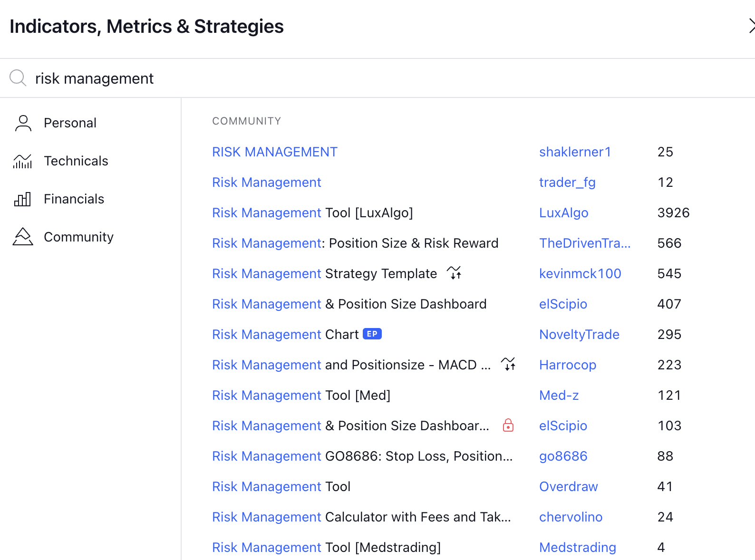Click the Financials bar chart icon
This screenshot has width=755, height=560.
point(23,199)
